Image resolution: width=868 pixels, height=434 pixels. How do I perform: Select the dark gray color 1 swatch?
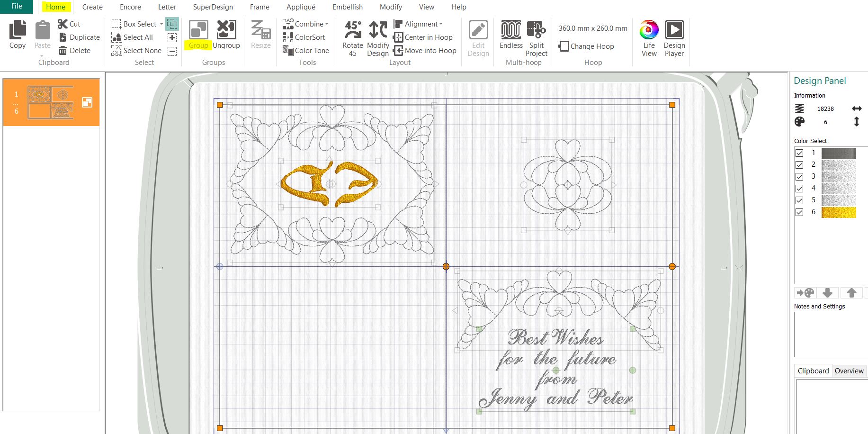click(x=839, y=153)
